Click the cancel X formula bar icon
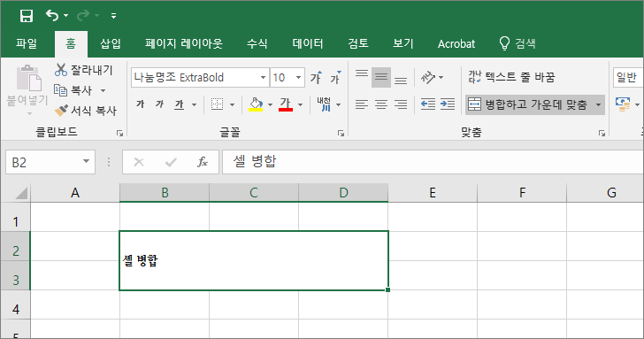 coord(139,162)
